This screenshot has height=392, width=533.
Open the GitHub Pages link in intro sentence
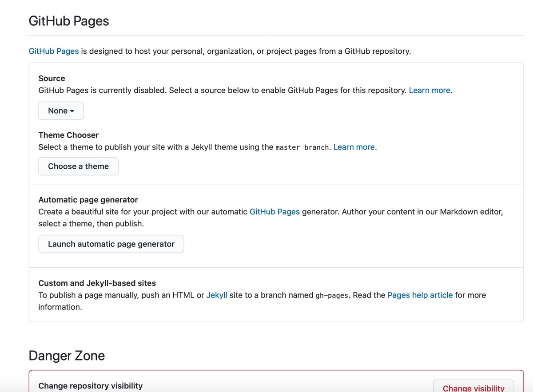[54, 51]
